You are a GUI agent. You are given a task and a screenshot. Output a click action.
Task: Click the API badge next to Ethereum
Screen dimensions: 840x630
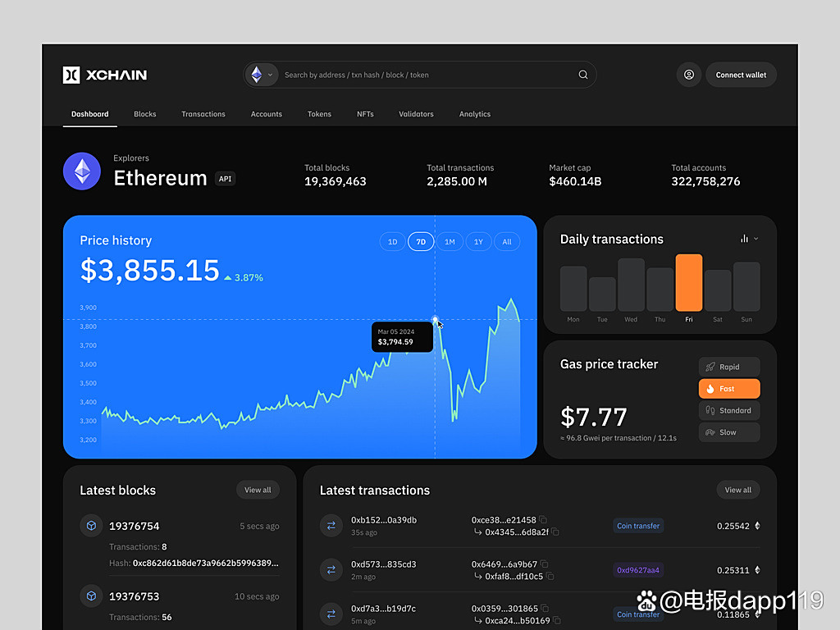point(225,179)
